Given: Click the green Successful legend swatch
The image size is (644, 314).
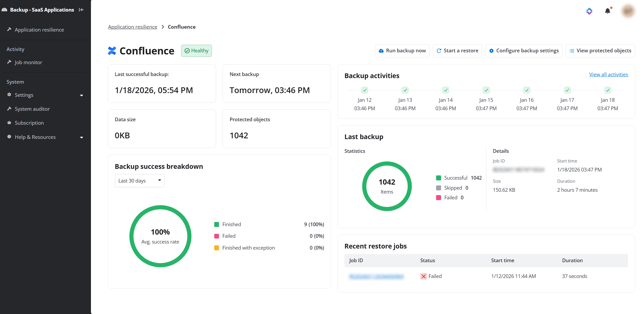Looking at the screenshot, I should (x=438, y=178).
